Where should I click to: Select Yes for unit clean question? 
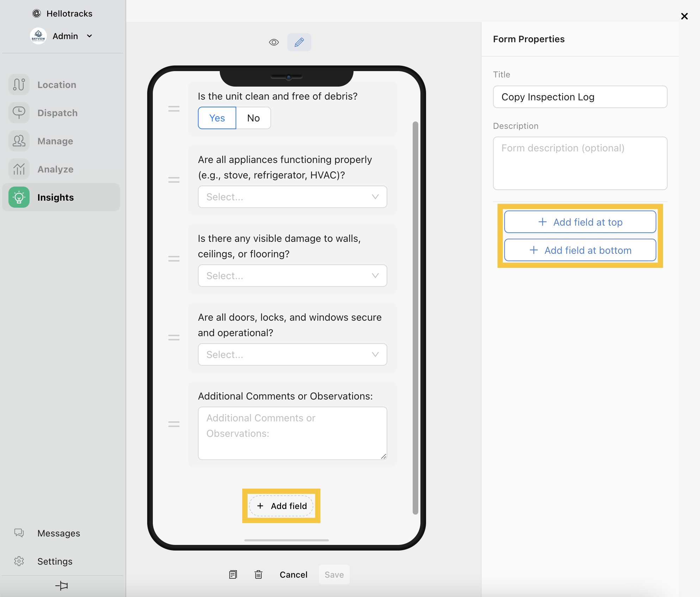tap(217, 118)
